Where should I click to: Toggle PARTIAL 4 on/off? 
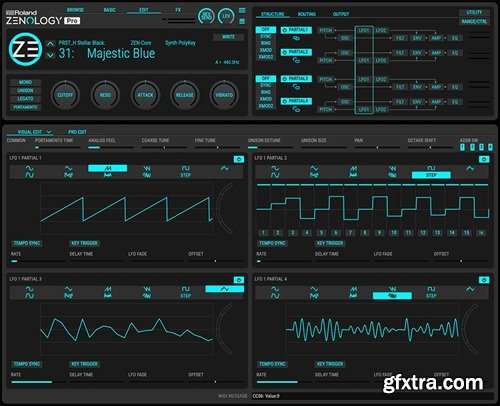tap(296, 101)
